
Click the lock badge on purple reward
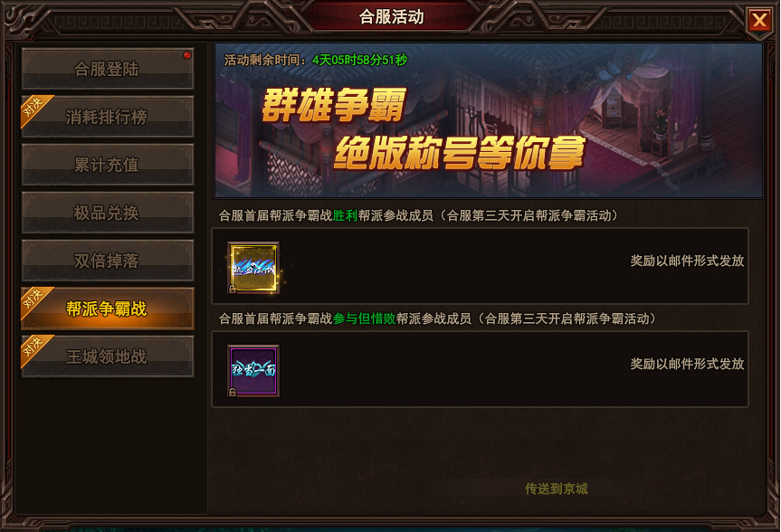click(233, 392)
